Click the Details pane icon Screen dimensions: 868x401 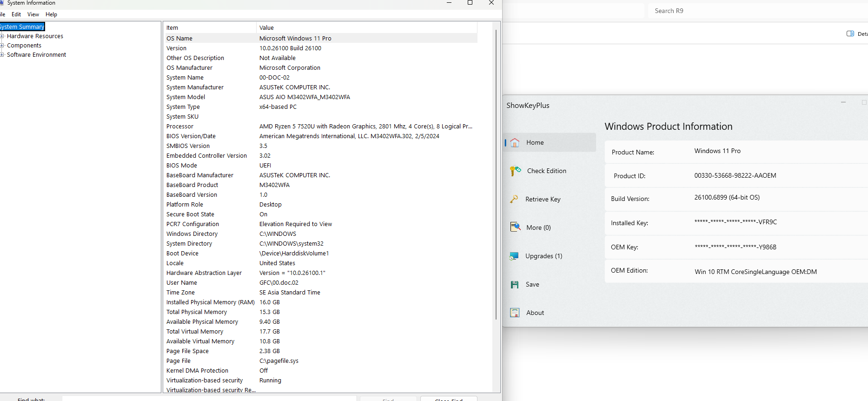pyautogui.click(x=850, y=33)
